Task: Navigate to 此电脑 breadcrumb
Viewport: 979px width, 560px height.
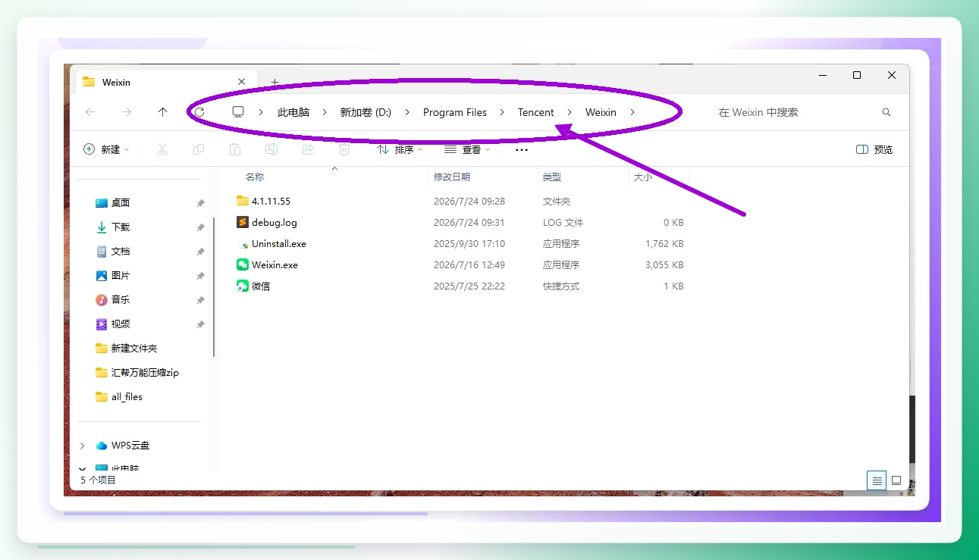Action: point(293,112)
